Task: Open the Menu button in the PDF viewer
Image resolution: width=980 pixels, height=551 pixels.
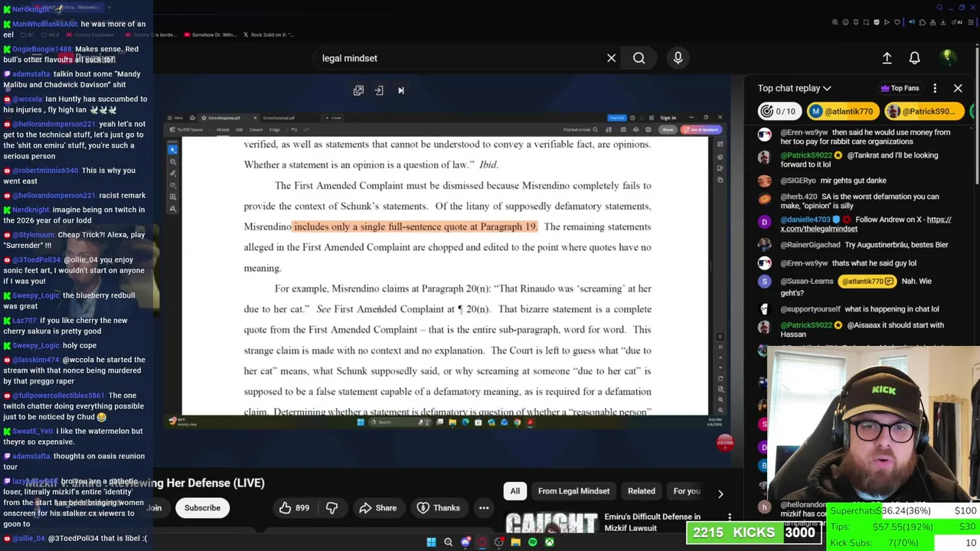Action: [177, 118]
